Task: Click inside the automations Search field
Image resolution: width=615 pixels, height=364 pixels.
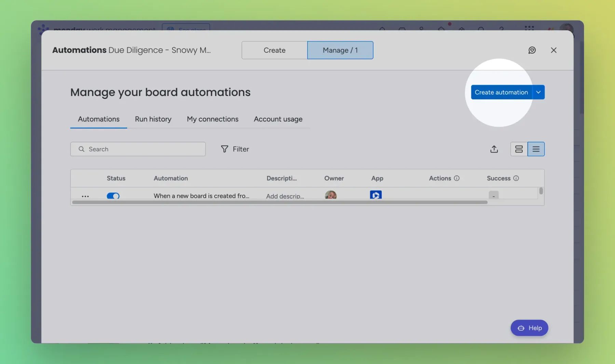Action: [138, 149]
